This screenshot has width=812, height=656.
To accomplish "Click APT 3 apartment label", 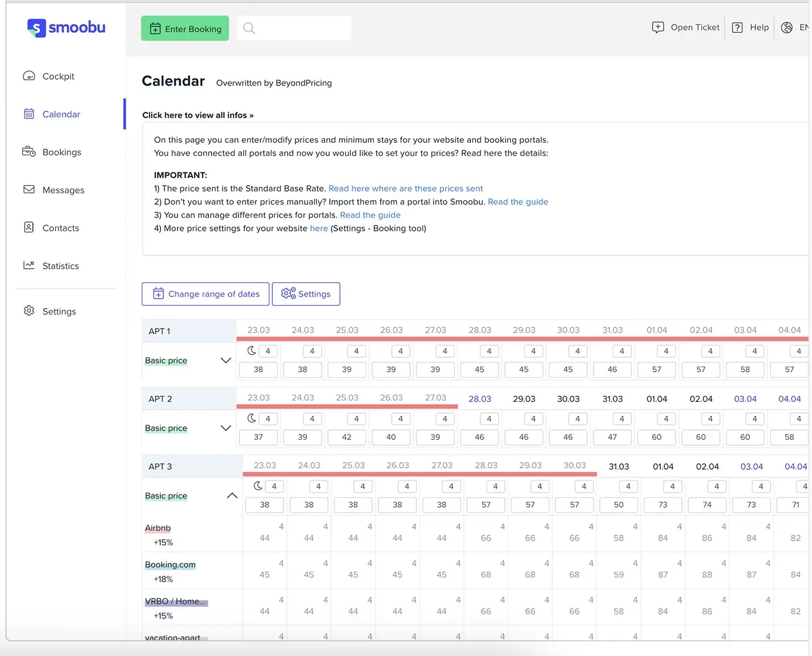I will click(160, 467).
